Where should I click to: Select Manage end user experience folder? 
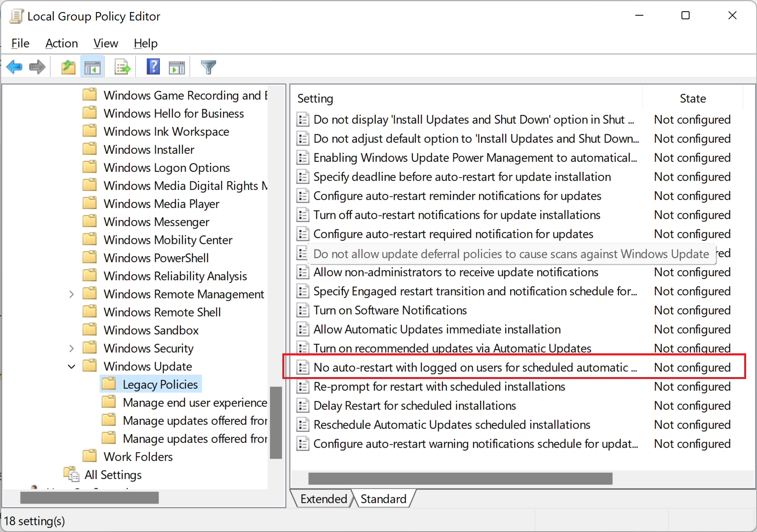pos(195,403)
